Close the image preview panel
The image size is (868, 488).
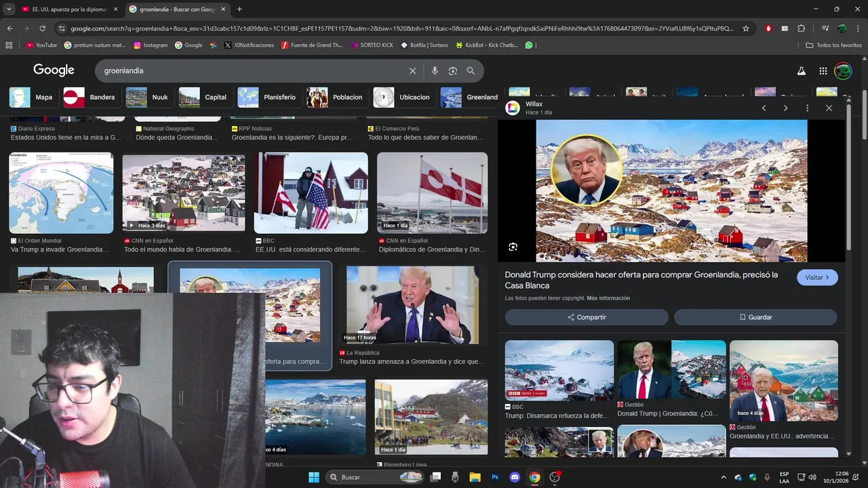pos(829,108)
